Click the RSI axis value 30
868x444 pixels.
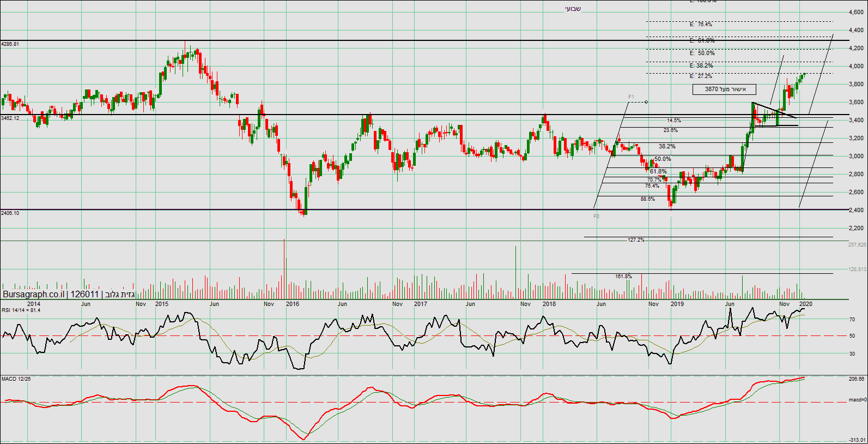point(852,354)
